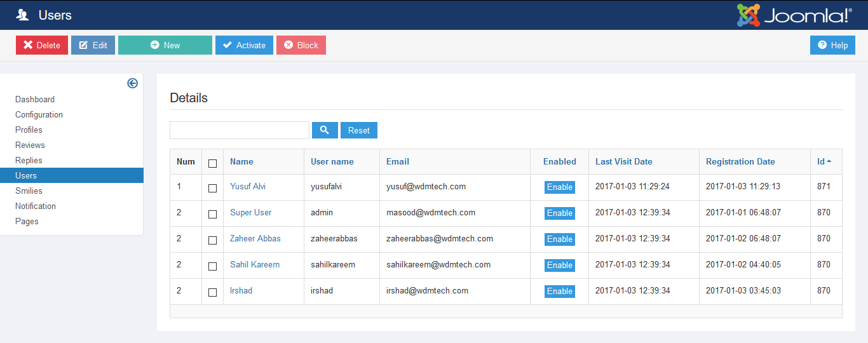Click the New plus toolbar button

point(165,45)
